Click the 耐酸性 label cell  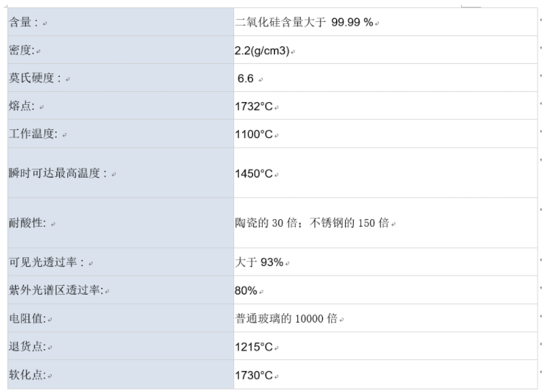[x=120, y=223]
